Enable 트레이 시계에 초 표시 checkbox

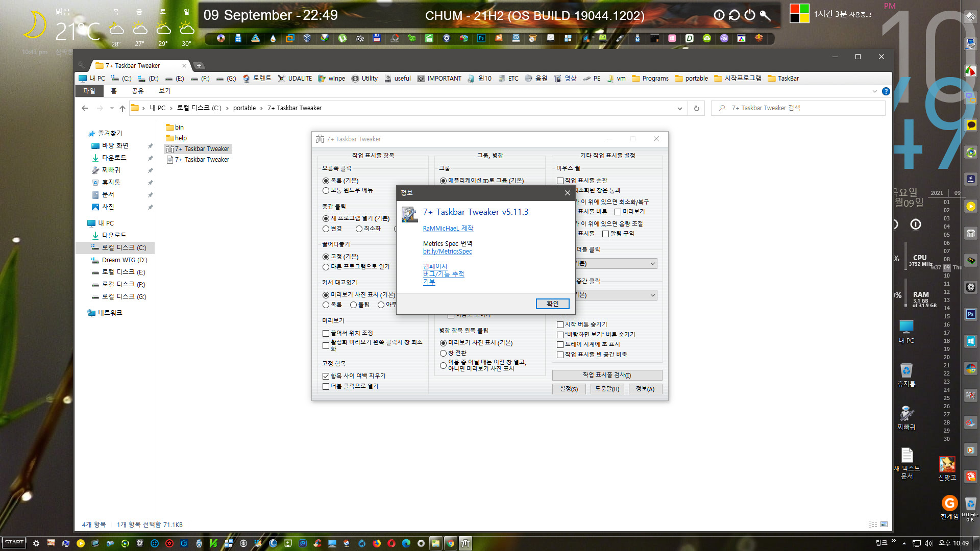point(588,344)
